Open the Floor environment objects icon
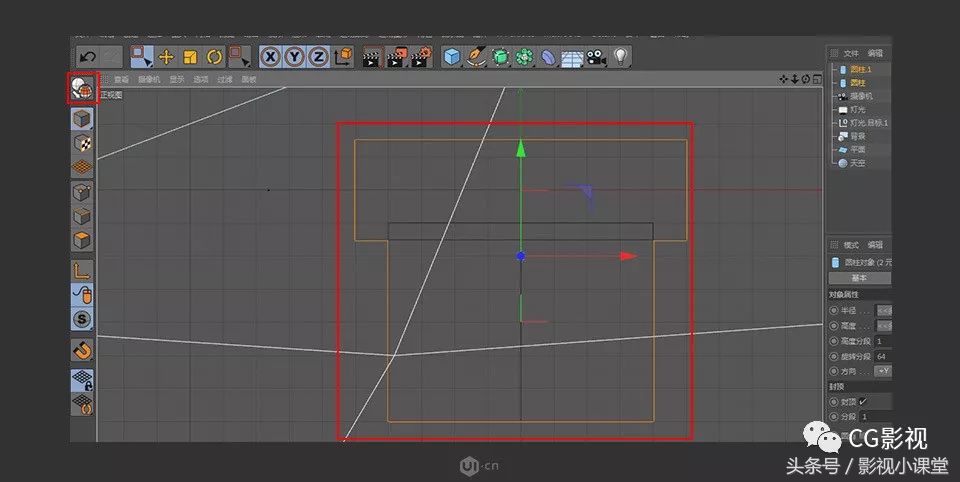 click(x=572, y=58)
